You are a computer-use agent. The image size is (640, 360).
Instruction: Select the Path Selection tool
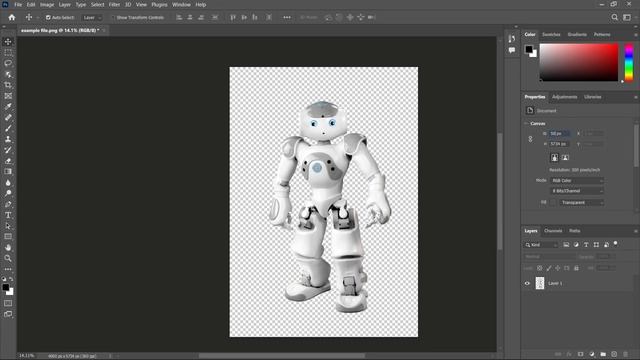(x=8, y=226)
